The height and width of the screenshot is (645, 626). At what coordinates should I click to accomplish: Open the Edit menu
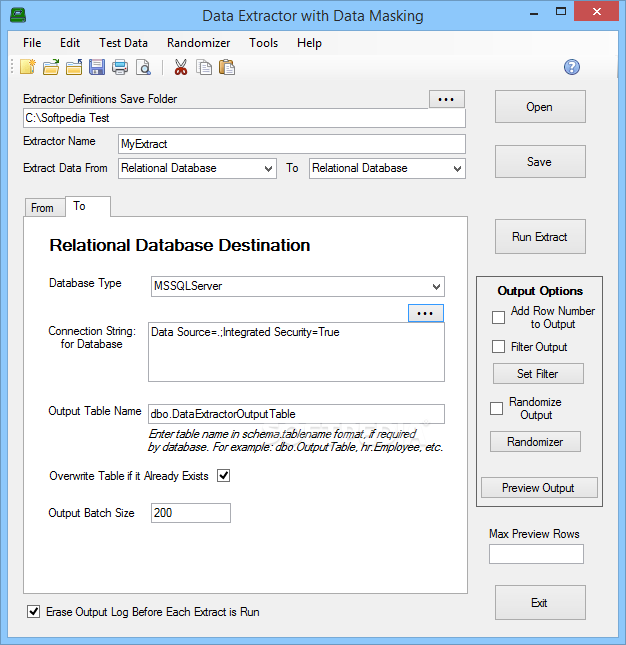(x=70, y=43)
